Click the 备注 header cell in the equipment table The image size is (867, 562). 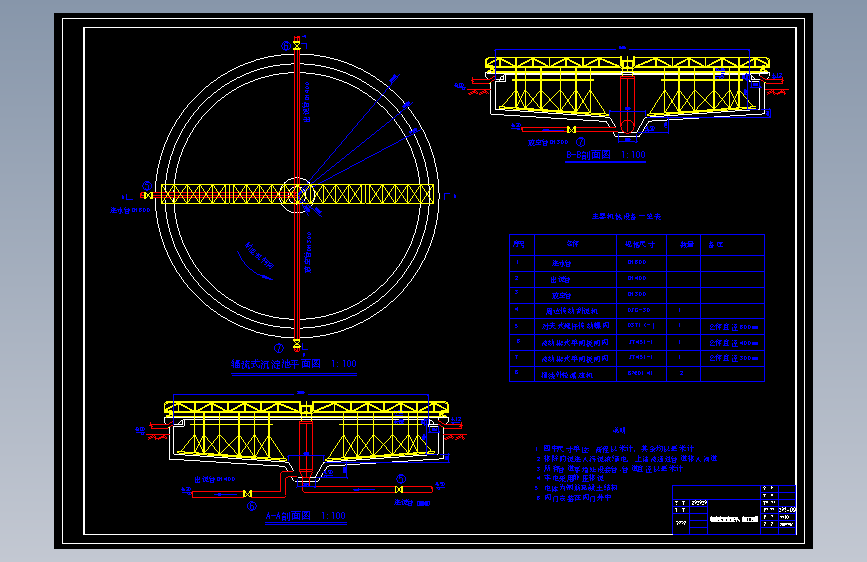tap(732, 244)
